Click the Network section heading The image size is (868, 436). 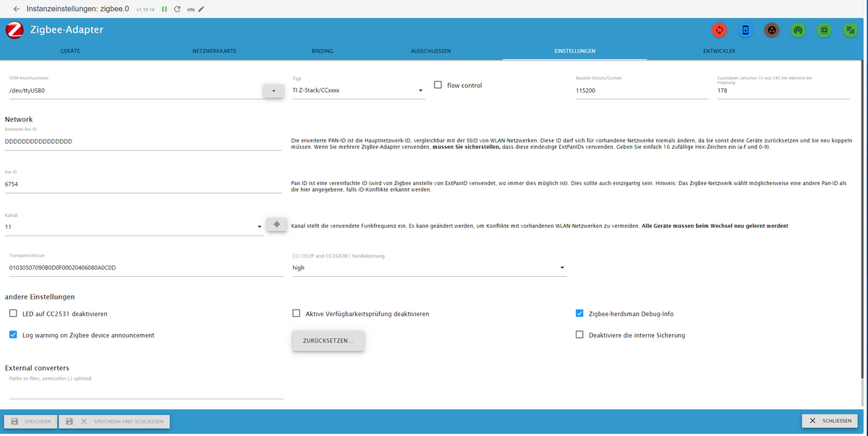19,119
